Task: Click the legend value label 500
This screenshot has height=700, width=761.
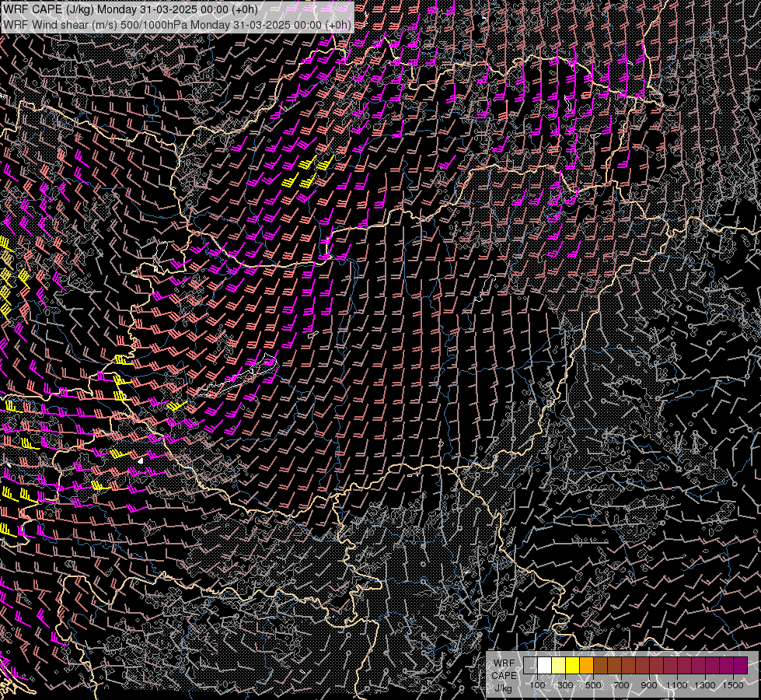Action: click(593, 685)
